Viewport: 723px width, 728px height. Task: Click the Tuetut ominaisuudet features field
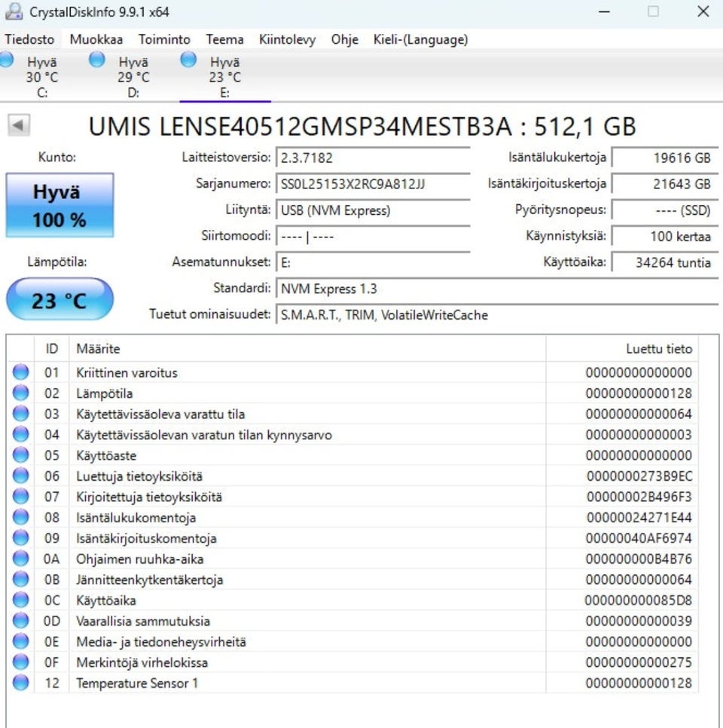pos(498,315)
